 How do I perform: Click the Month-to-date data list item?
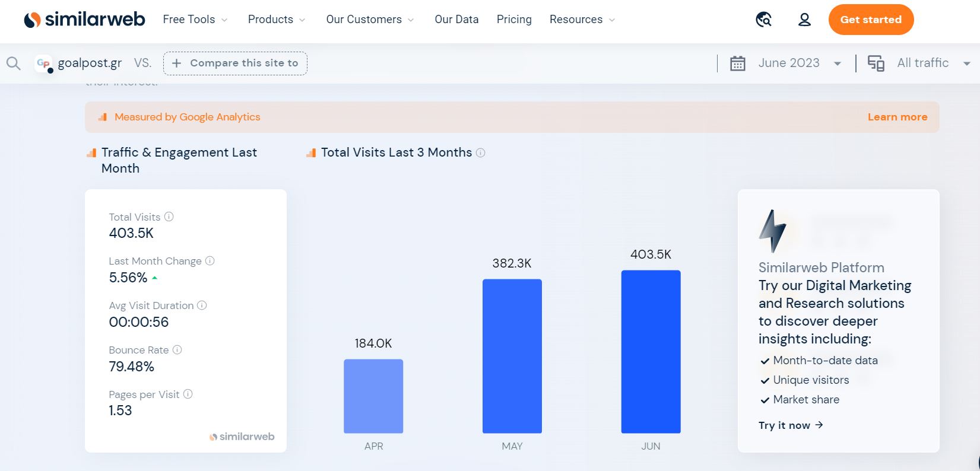click(819, 360)
